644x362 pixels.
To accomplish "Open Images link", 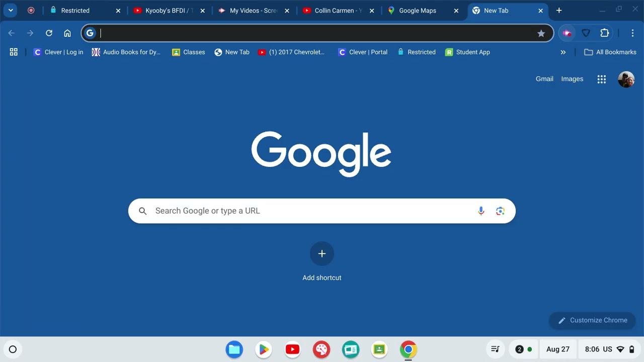I will [572, 79].
